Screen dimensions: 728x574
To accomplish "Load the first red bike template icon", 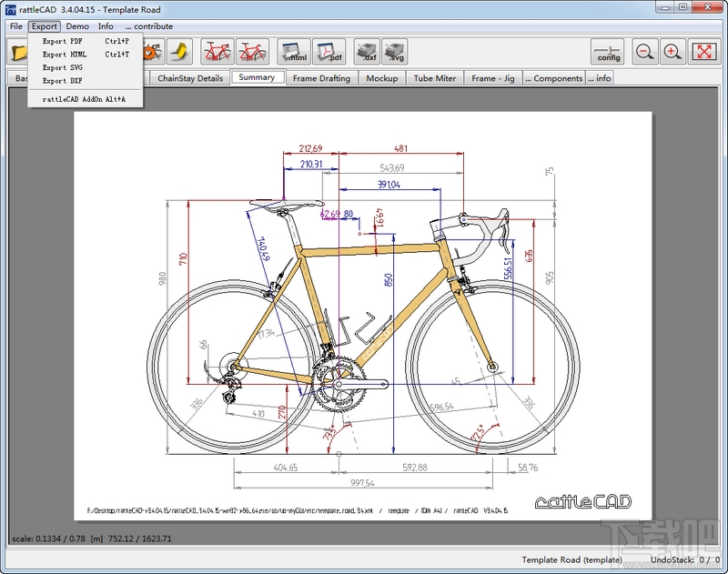I will [x=217, y=52].
